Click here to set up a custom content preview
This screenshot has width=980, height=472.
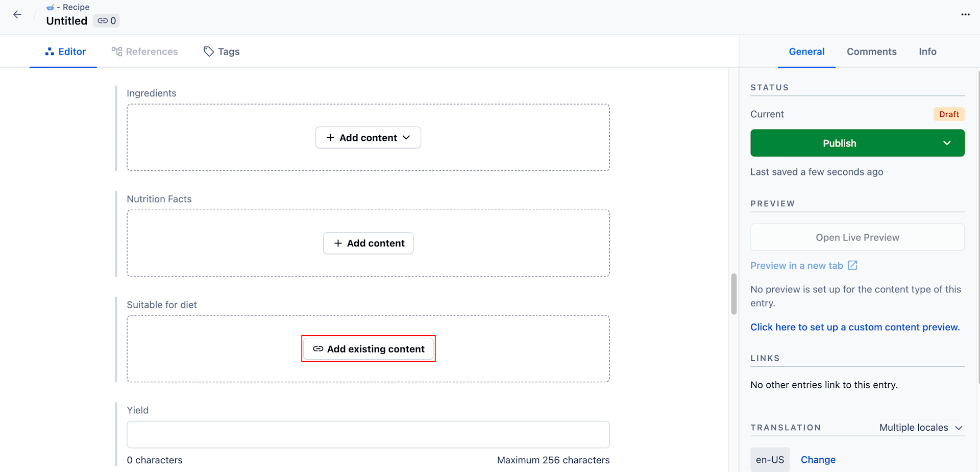pyautogui.click(x=855, y=327)
